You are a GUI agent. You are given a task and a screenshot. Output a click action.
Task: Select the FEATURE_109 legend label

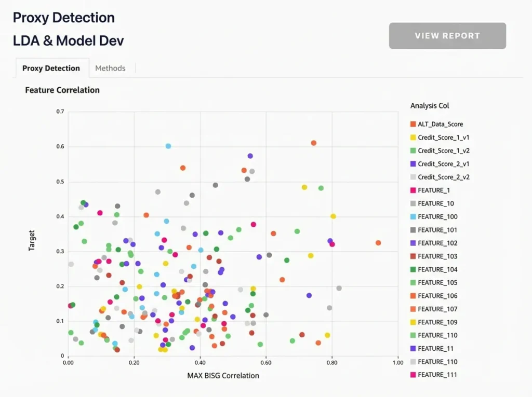[x=437, y=322]
